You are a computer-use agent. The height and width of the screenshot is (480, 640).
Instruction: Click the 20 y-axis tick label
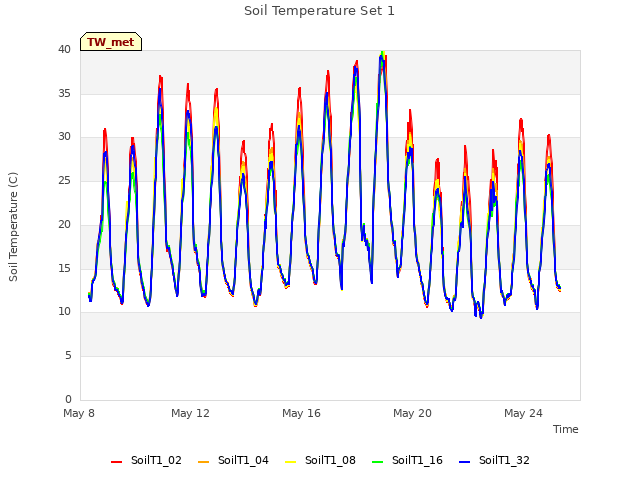(x=64, y=224)
